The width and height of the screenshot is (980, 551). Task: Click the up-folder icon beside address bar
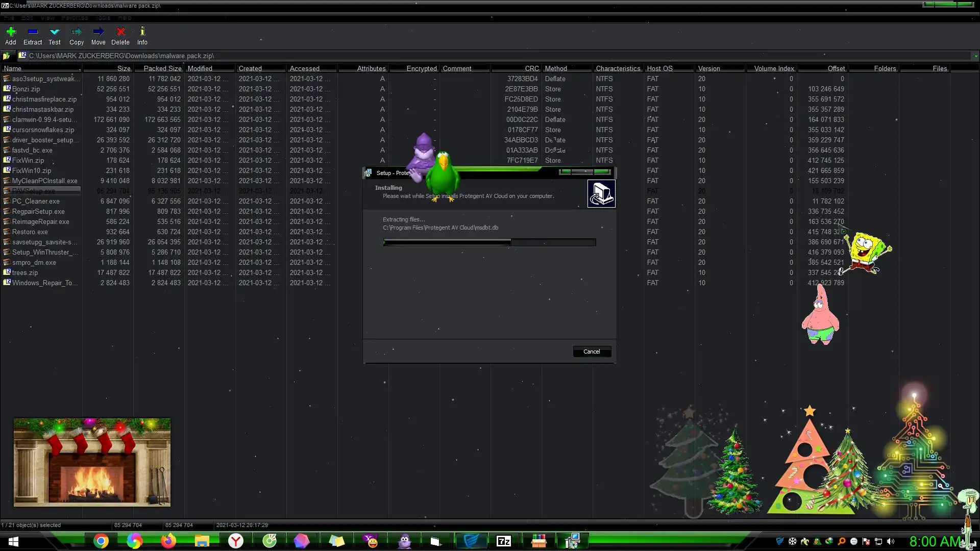(7, 56)
